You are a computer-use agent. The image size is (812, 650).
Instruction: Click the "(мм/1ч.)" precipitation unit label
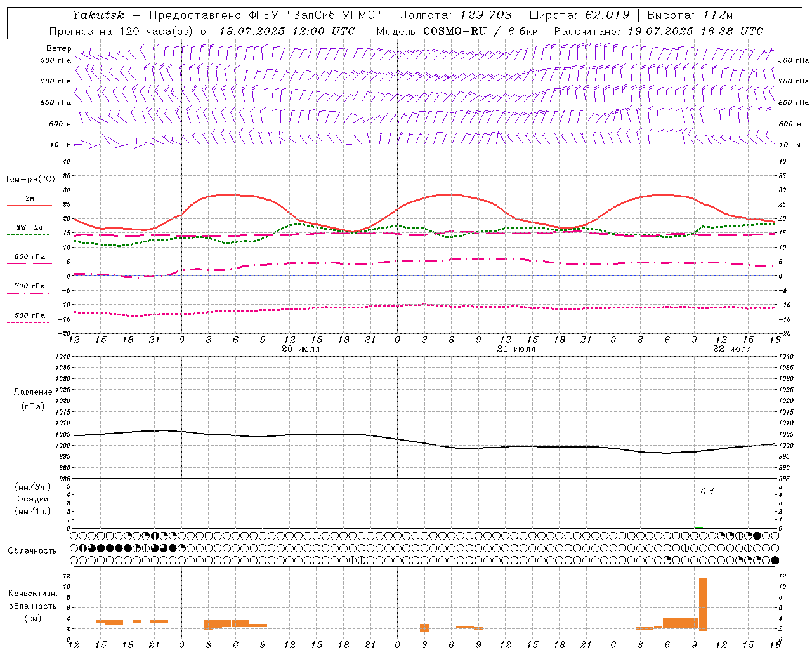[33, 511]
